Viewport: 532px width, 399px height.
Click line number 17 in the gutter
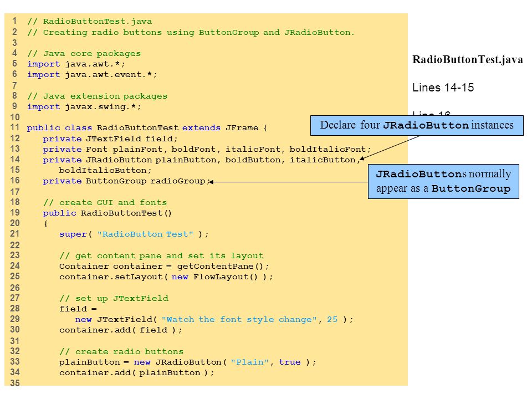[x=14, y=192]
